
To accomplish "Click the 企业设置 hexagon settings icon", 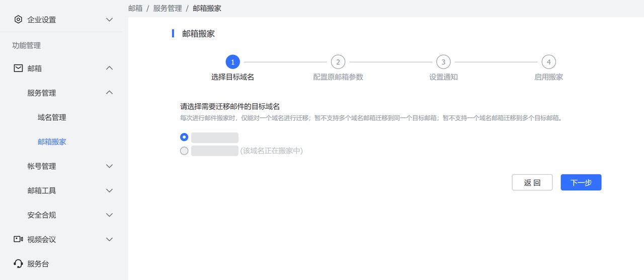I will click(18, 20).
